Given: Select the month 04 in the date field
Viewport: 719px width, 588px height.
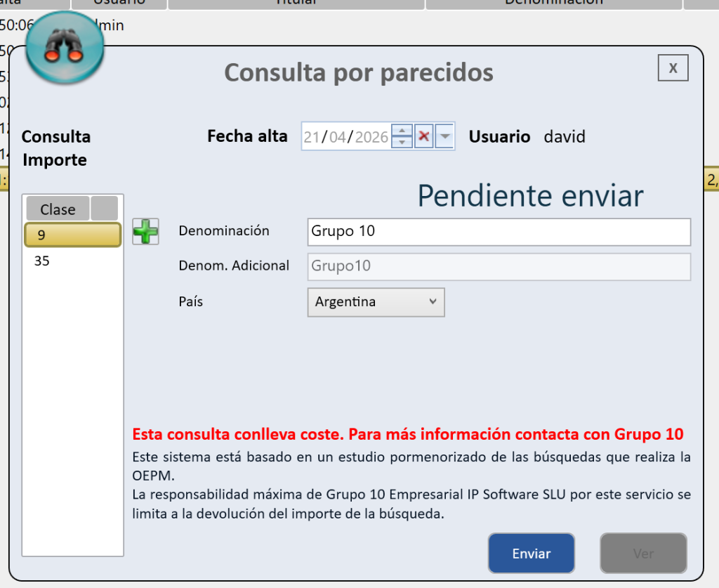Looking at the screenshot, I should click(338, 137).
